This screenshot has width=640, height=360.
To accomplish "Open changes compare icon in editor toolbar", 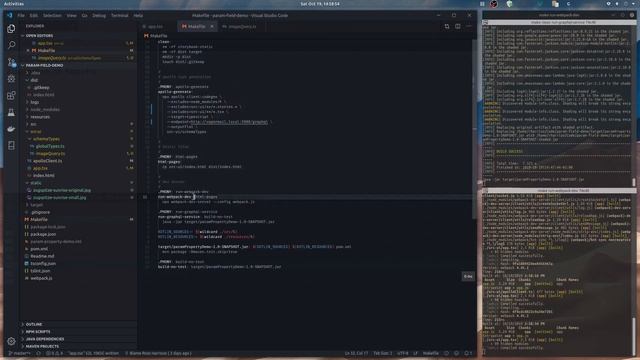I will click(447, 27).
